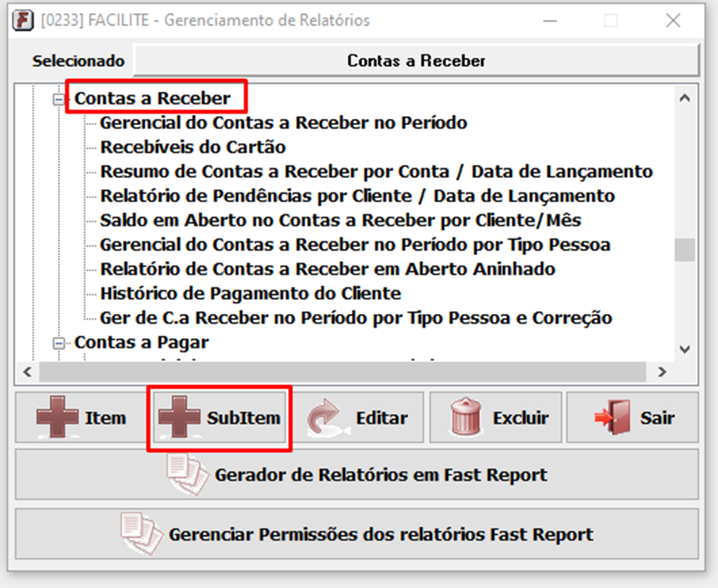718x588 pixels.
Task: Click the Gerenciar Permissões documents icon
Action: point(139,533)
